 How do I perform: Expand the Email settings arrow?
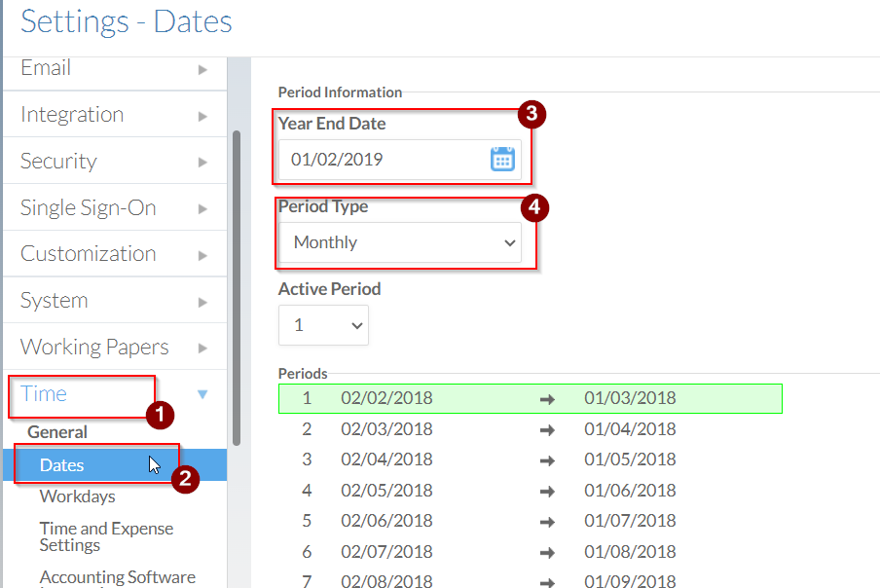[x=202, y=69]
